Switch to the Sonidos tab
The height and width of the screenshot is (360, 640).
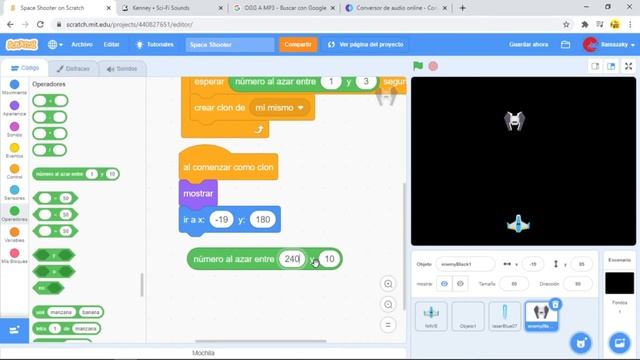122,69
